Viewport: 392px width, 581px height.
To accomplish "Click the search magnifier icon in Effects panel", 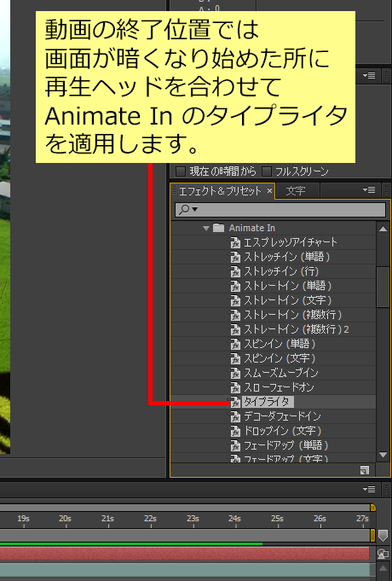I will (183, 210).
